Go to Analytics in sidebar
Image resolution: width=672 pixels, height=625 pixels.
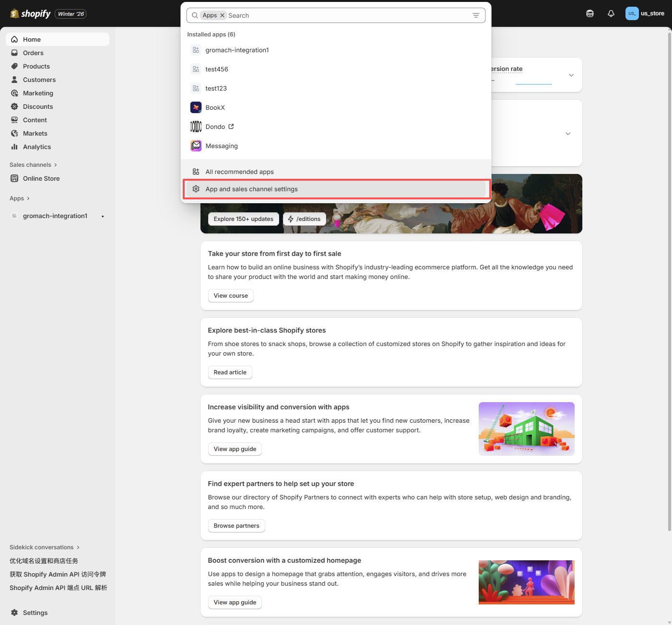36,147
